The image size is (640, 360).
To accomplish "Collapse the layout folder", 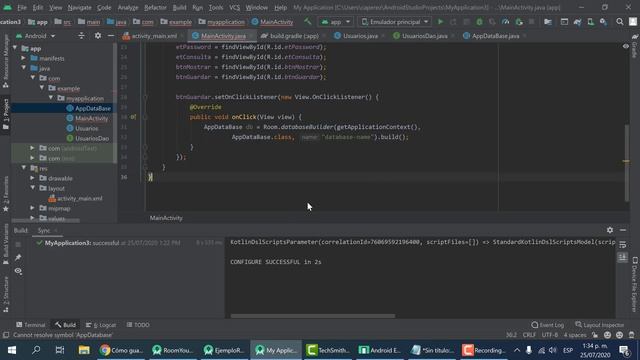I will 33,188.
